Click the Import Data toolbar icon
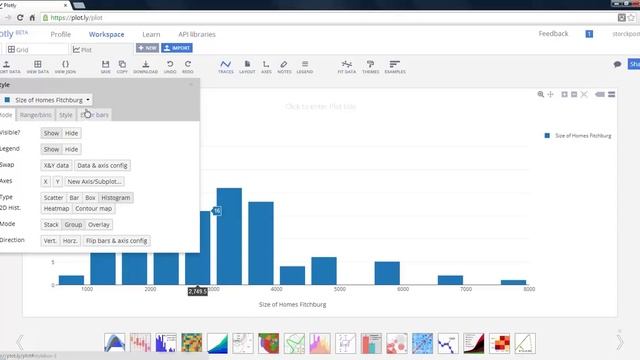 coord(7,67)
